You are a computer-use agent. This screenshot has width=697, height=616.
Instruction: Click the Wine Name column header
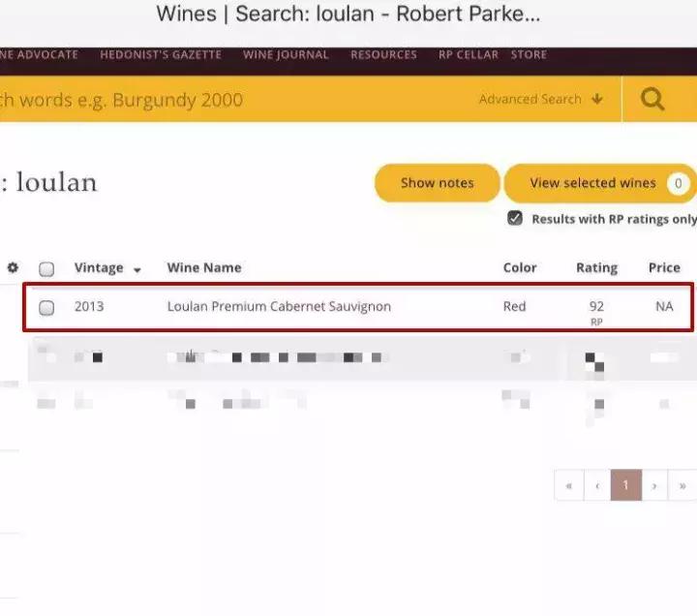tap(204, 267)
